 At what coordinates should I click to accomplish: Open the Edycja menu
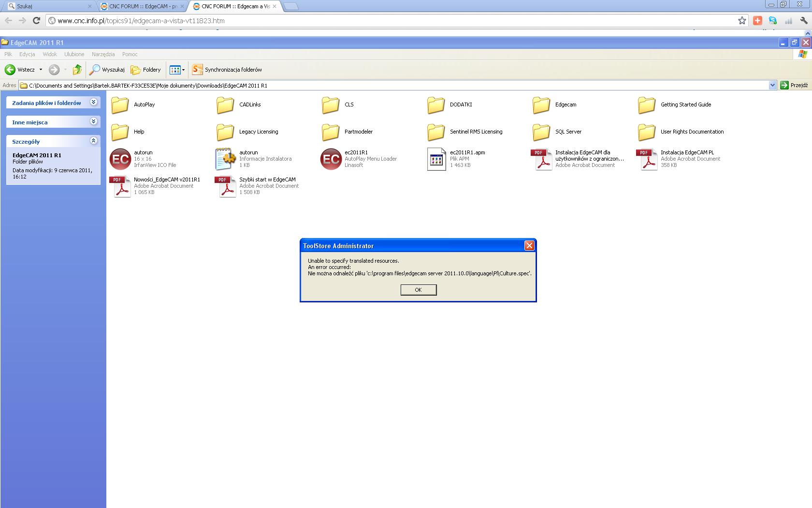coord(27,54)
